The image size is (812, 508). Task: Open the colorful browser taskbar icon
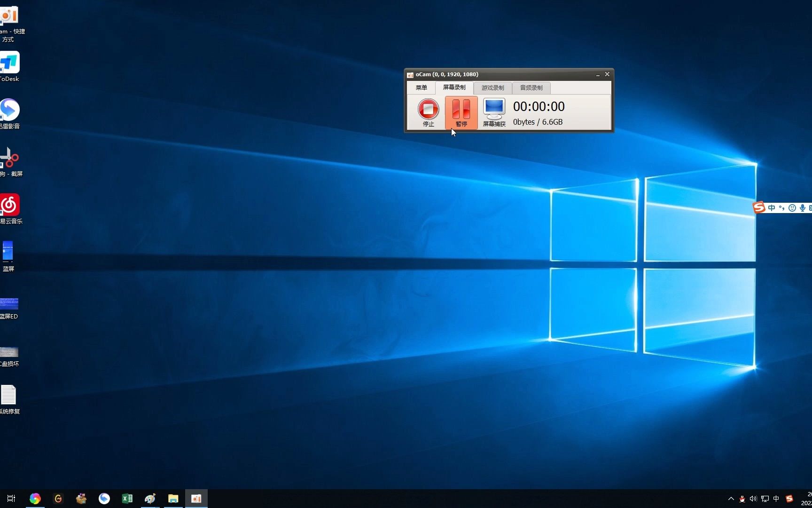coord(35,499)
